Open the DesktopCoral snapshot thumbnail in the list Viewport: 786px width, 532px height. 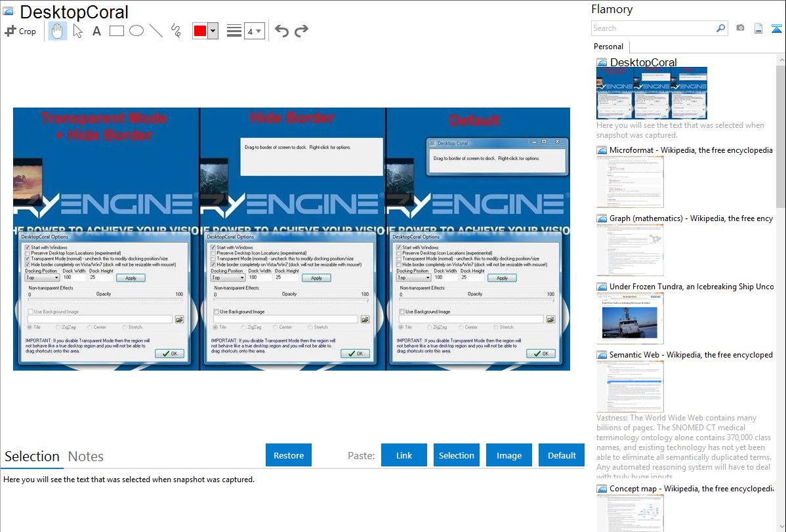(652, 93)
